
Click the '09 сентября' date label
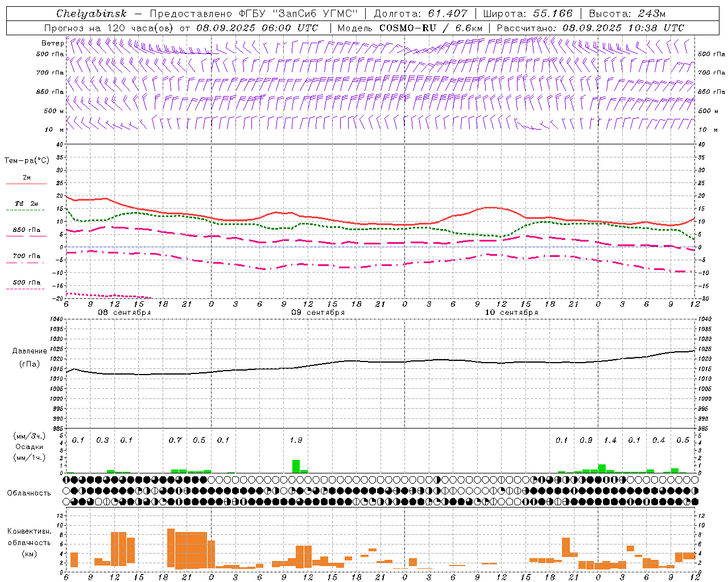point(318,313)
